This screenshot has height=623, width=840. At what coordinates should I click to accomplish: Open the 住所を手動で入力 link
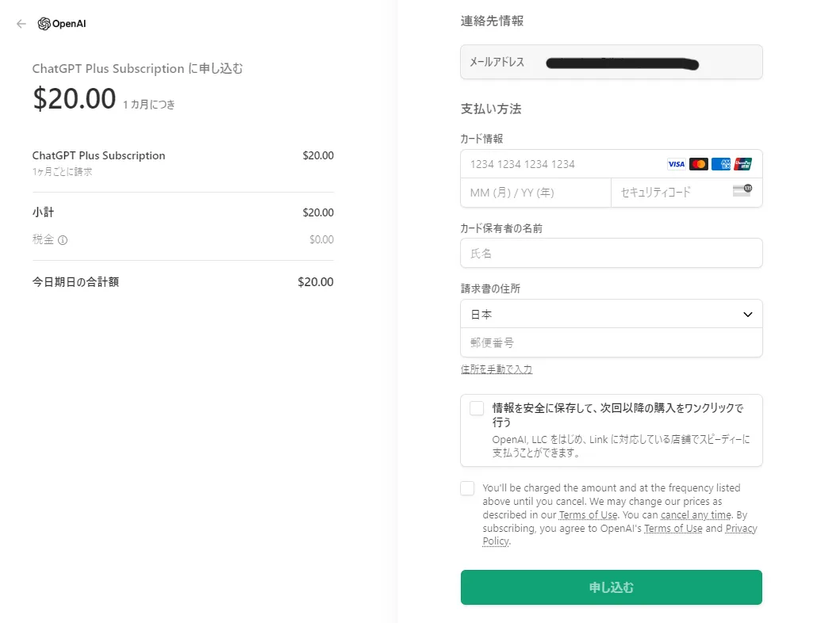[x=497, y=369]
